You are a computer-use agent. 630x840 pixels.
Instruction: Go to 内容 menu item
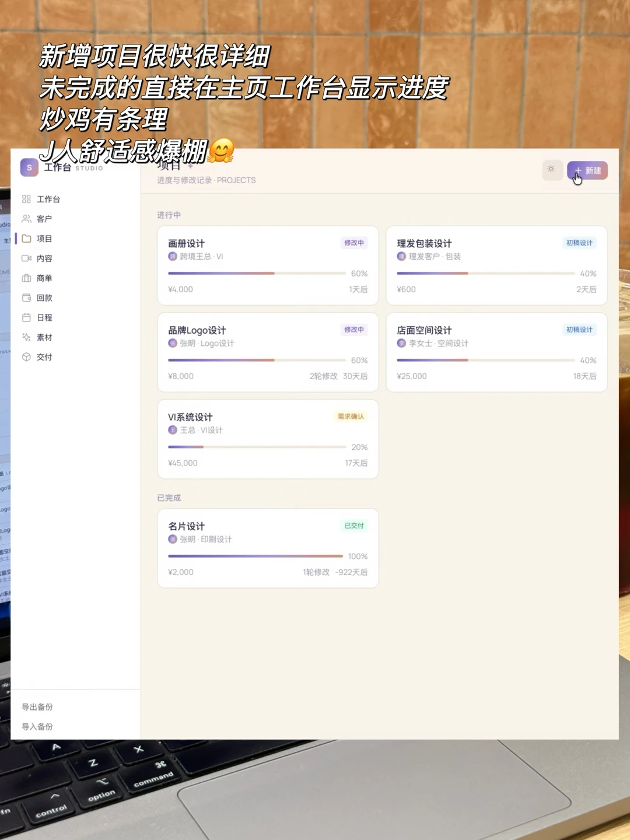[44, 258]
